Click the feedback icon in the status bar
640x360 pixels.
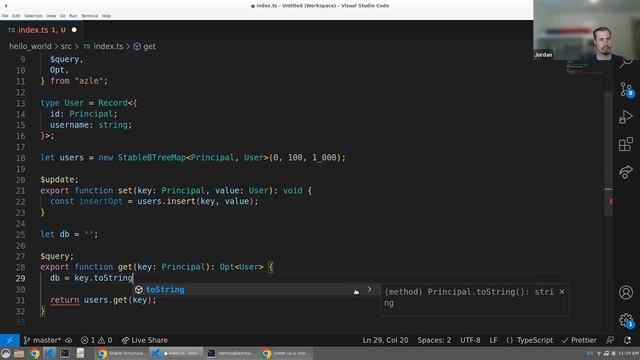coord(610,340)
